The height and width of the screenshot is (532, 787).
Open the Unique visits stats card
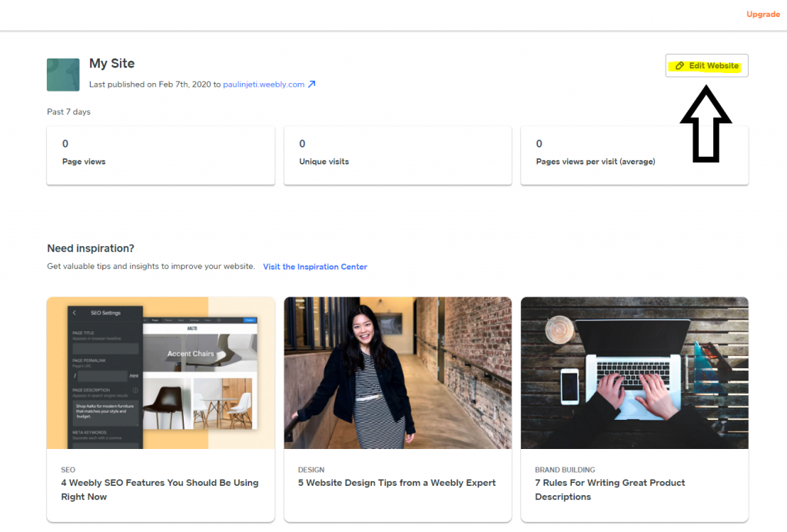pyautogui.click(x=397, y=155)
